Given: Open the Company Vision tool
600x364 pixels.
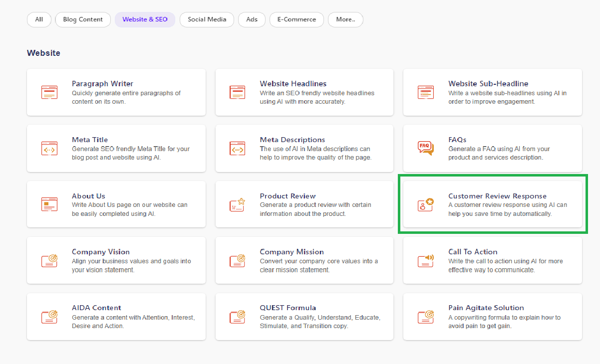Looking at the screenshot, I should pos(116,260).
